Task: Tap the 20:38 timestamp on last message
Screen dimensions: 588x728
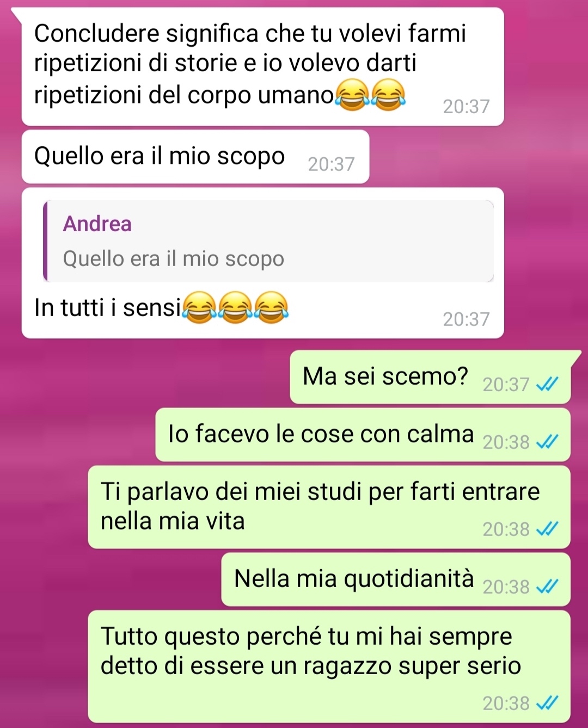Action: pos(506,704)
